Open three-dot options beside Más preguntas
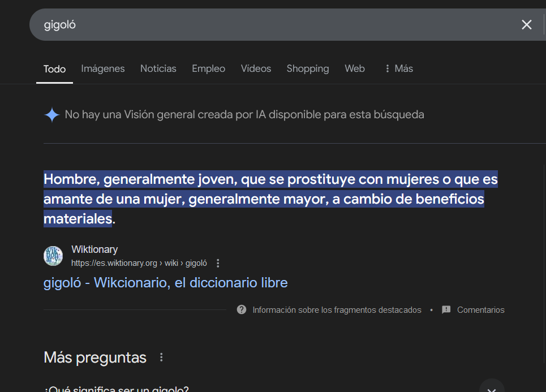 [x=161, y=357]
